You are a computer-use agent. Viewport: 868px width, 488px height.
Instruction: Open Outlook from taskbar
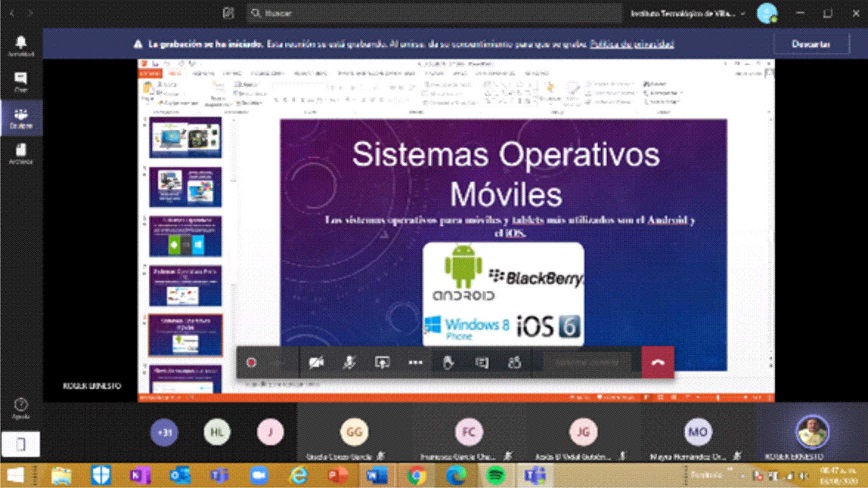tap(180, 475)
